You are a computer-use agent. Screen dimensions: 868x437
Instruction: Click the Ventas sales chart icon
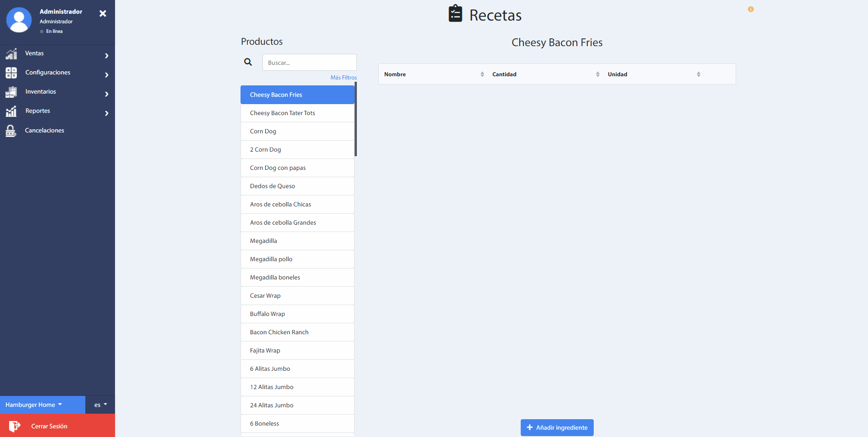11,54
